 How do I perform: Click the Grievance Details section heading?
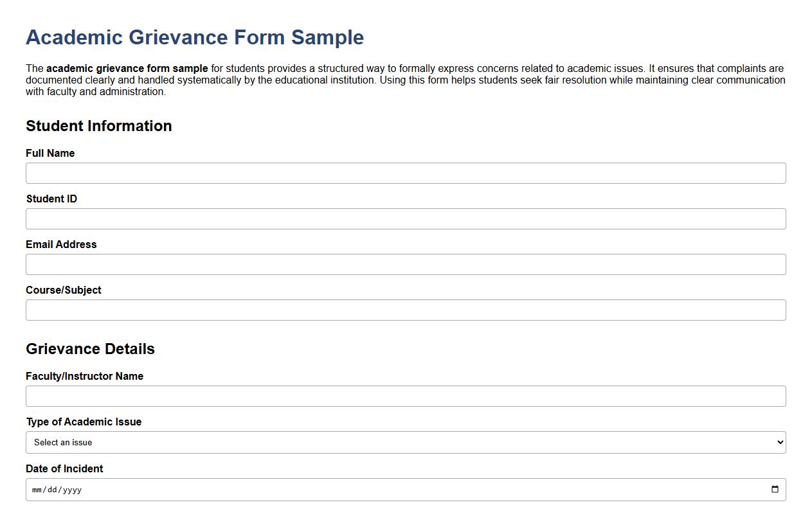pos(90,349)
